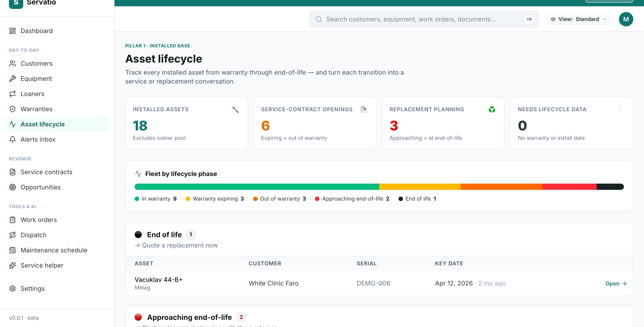The height and width of the screenshot is (327, 644).
Task: Click the red dot beside Approaching end-of-life heading
Action: pyautogui.click(x=138, y=317)
